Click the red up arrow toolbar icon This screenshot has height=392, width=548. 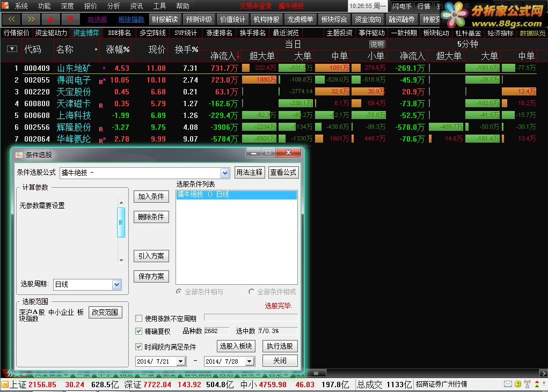click(50, 19)
